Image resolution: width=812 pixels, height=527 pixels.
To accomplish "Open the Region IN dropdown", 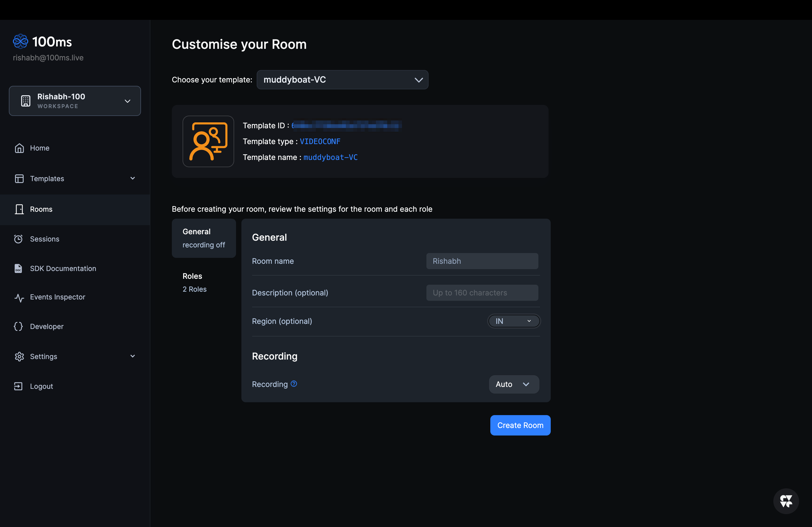I will pos(514,321).
